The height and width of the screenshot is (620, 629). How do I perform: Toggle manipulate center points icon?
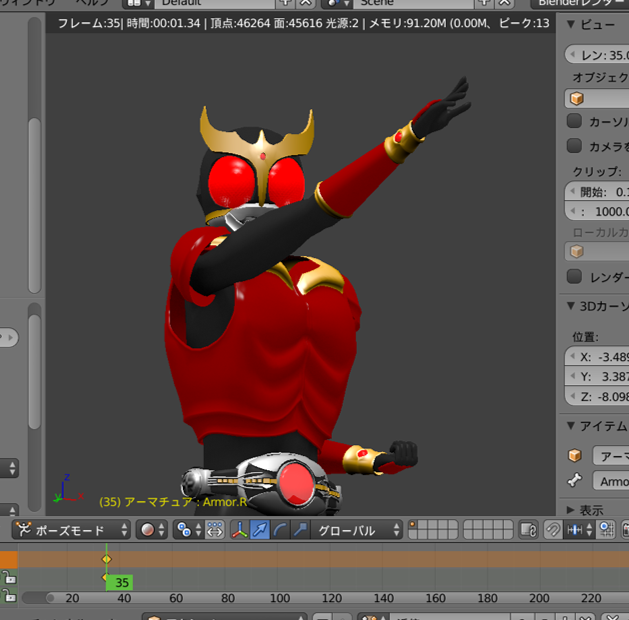click(215, 530)
